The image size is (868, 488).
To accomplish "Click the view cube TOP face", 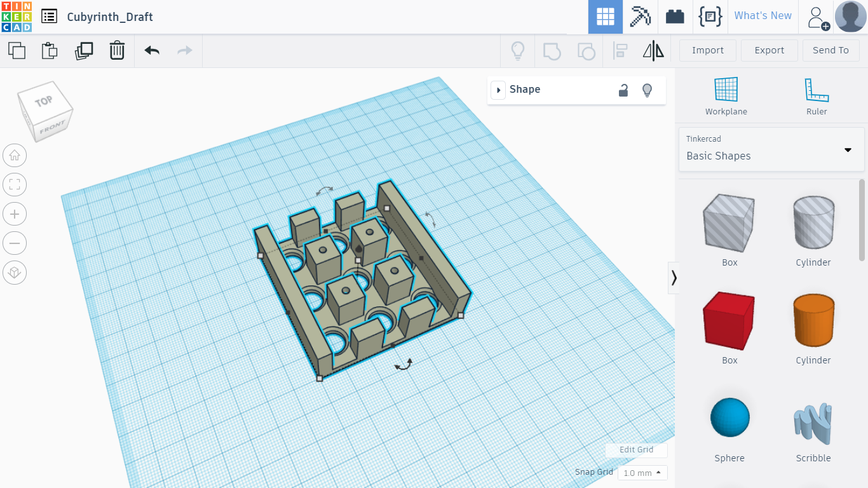I will [x=44, y=101].
